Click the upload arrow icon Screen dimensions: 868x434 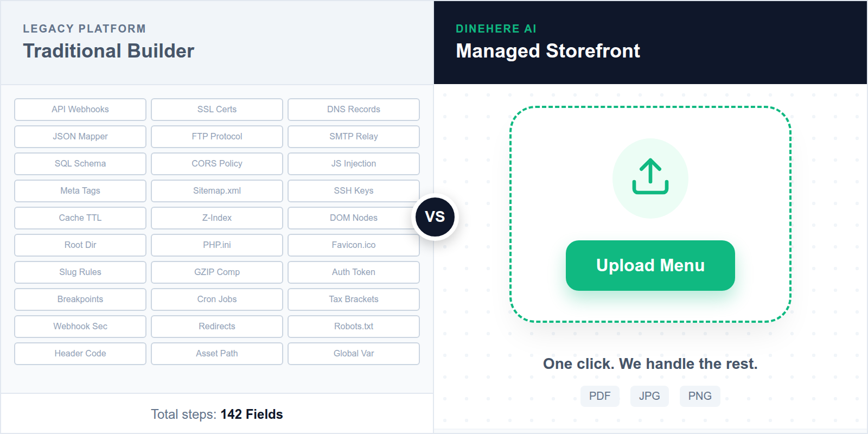pos(650,176)
